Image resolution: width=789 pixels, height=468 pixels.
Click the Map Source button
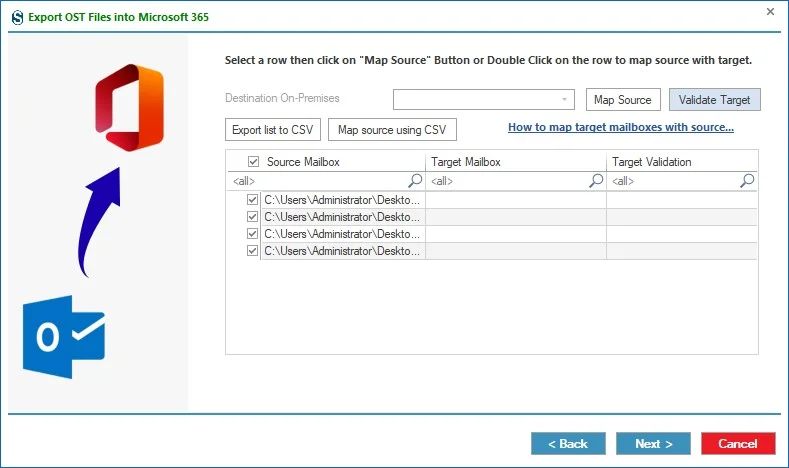[x=623, y=100]
